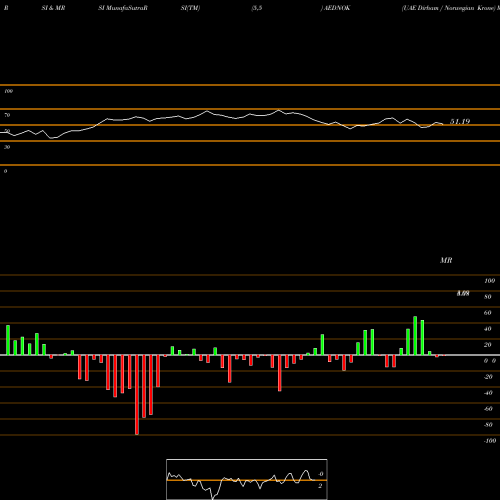Click the 'SI MunafaSutraR' header text
Screen dimensions: 500x500
pyautogui.click(x=123, y=8)
